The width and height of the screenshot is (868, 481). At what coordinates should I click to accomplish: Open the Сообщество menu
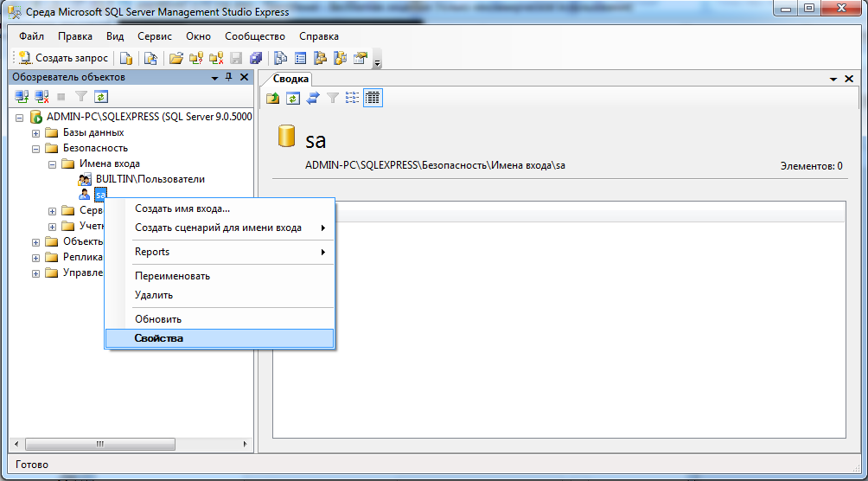pos(255,36)
